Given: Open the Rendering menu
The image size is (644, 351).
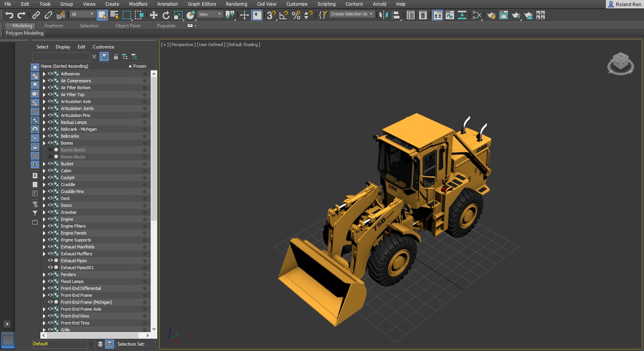Looking at the screenshot, I should [x=236, y=4].
